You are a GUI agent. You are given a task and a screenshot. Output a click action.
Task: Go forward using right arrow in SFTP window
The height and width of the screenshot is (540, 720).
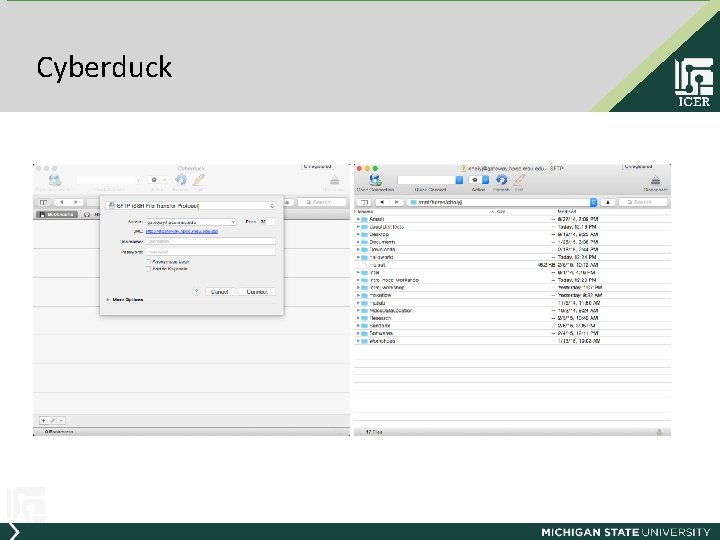click(396, 202)
